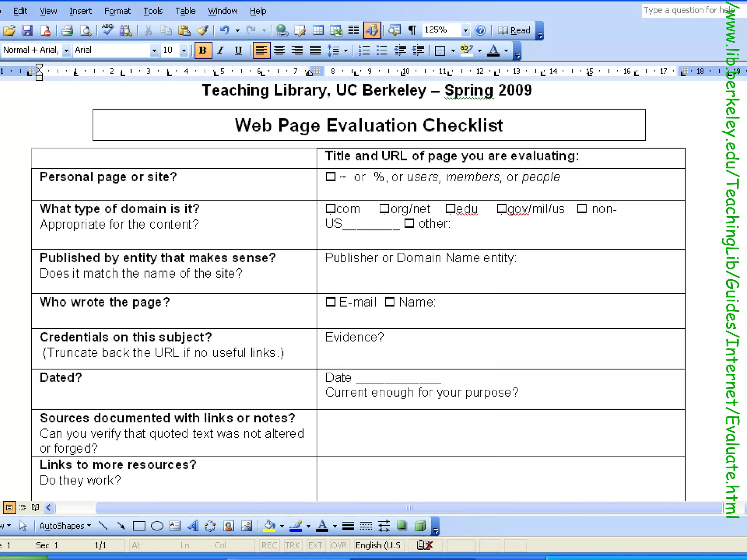Click the Insert Table icon
The image size is (747, 560).
[x=318, y=30]
